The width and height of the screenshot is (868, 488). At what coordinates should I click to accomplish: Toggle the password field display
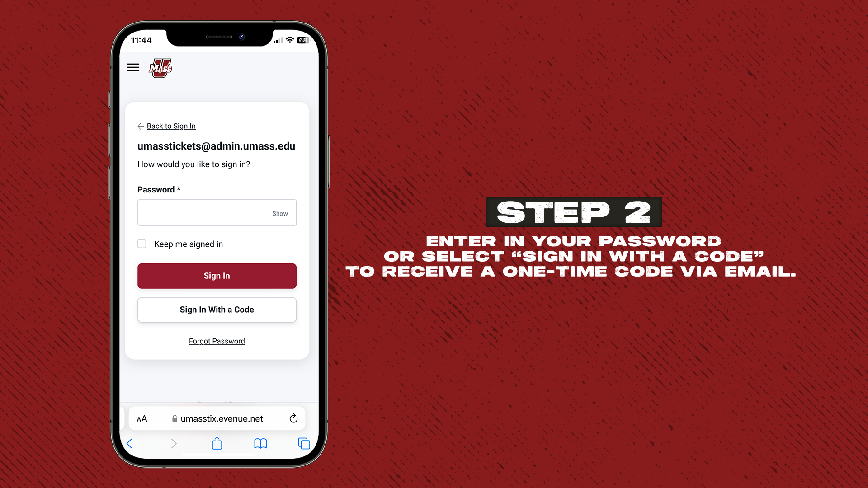click(280, 213)
